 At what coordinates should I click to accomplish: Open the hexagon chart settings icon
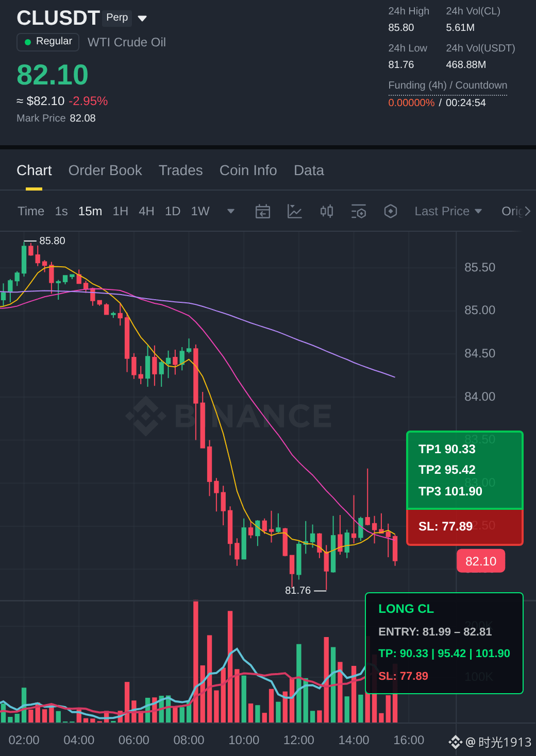[x=391, y=211]
